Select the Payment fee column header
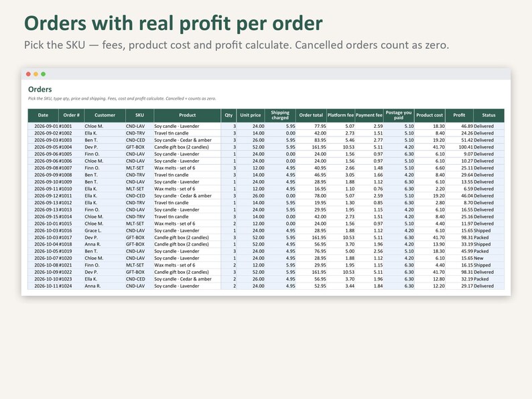532x399 pixels. tap(369, 115)
